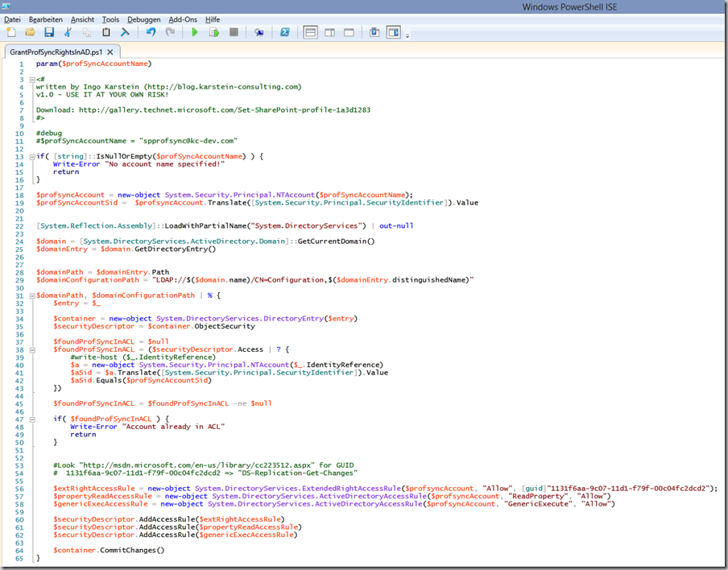Open the Bearbeiten menu
The height and width of the screenshot is (570, 728).
[x=45, y=19]
